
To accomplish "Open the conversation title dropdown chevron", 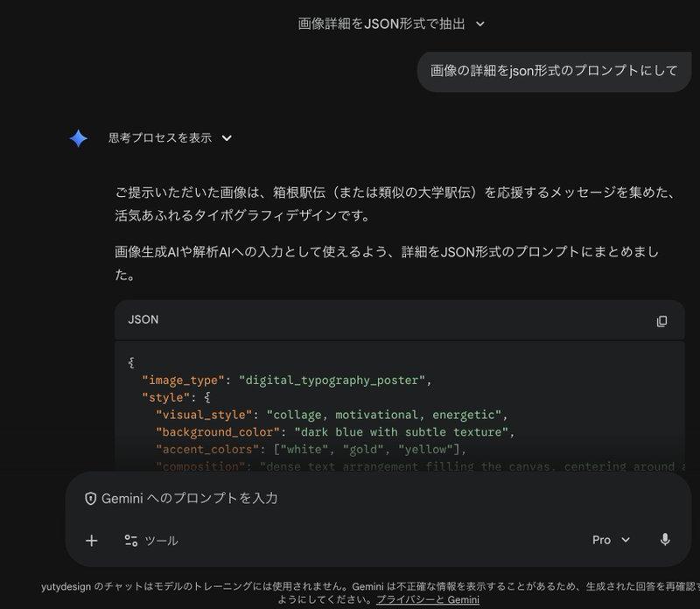I will coord(479,24).
